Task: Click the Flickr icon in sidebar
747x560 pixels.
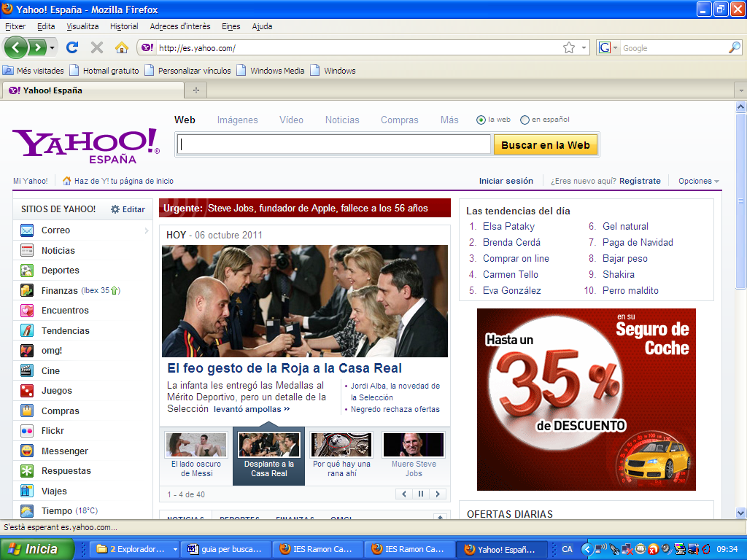Action: 27,431
